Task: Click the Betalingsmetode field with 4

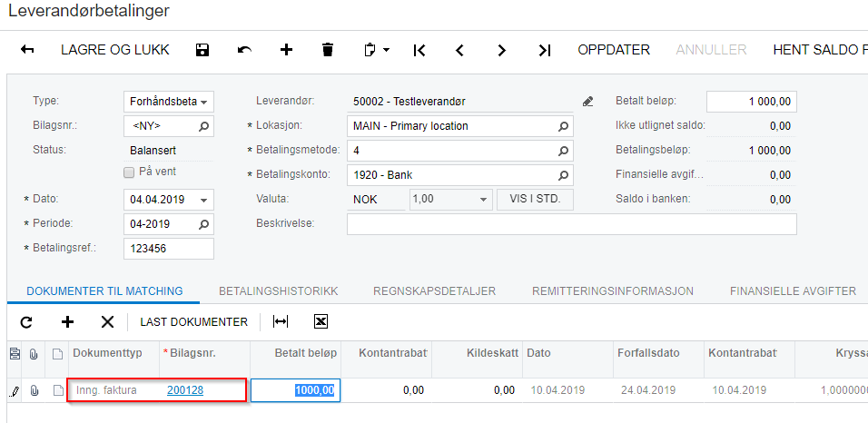Action: (460, 151)
